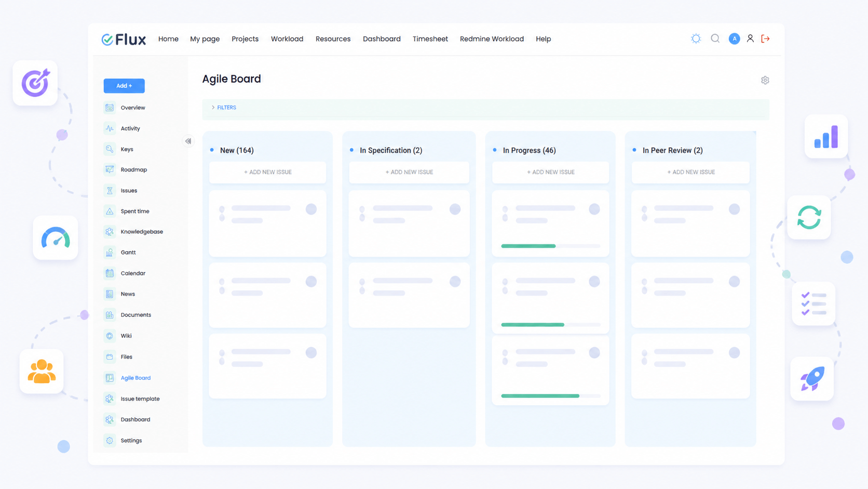Screen dimensions: 868x489
Task: Open Redmine Workload menu item
Action: click(492, 39)
